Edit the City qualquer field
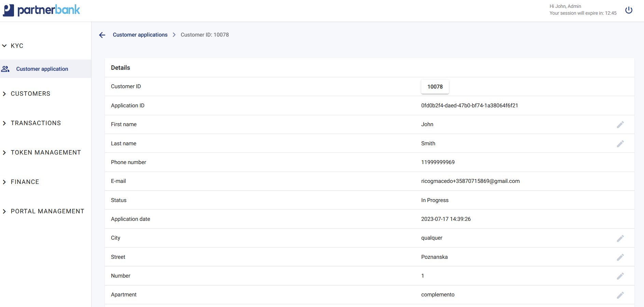 click(x=620, y=238)
